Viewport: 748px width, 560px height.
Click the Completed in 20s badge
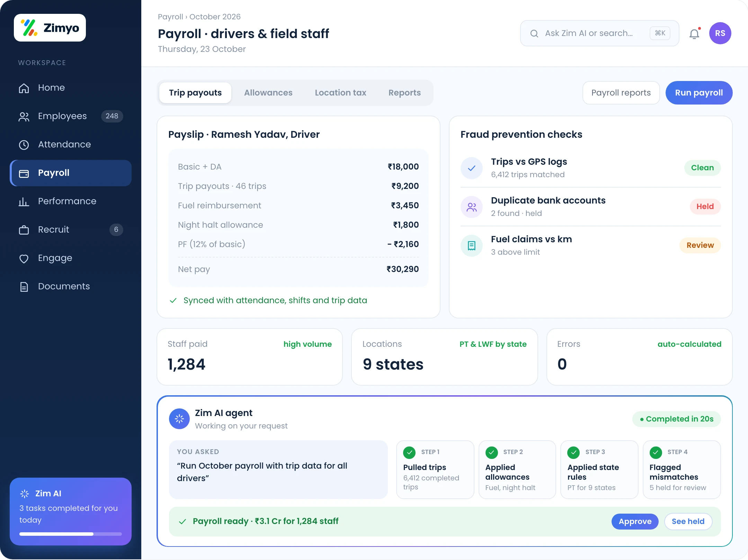(x=677, y=419)
